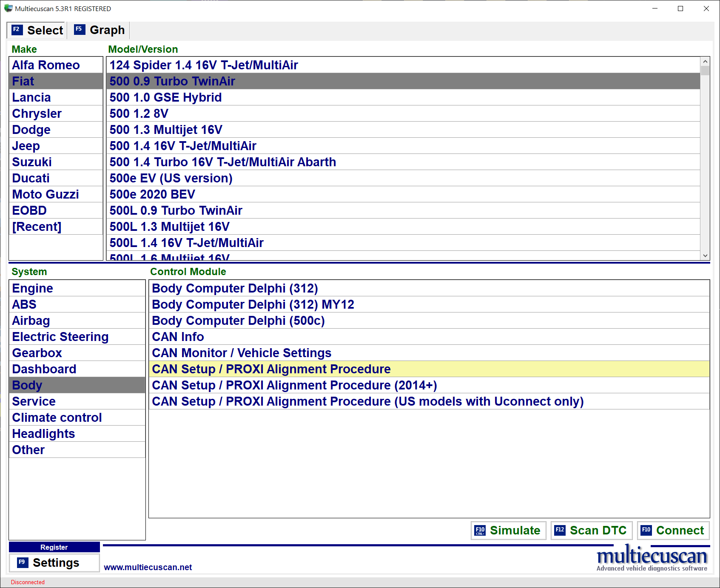The image size is (720, 588).
Task: Select CAN Info module
Action: 429,337
